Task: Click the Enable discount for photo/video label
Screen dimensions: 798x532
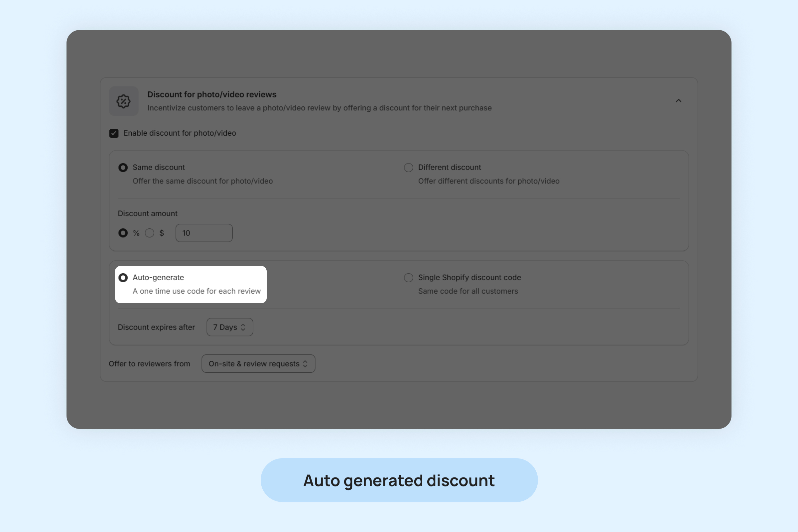Action: 180,133
